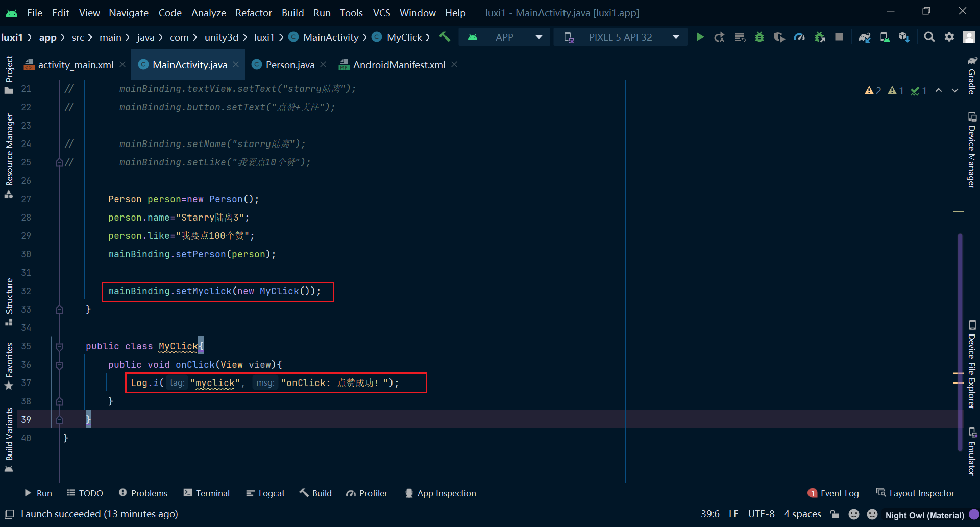The width and height of the screenshot is (980, 527).
Task: Open the Event Log
Action: (834, 493)
